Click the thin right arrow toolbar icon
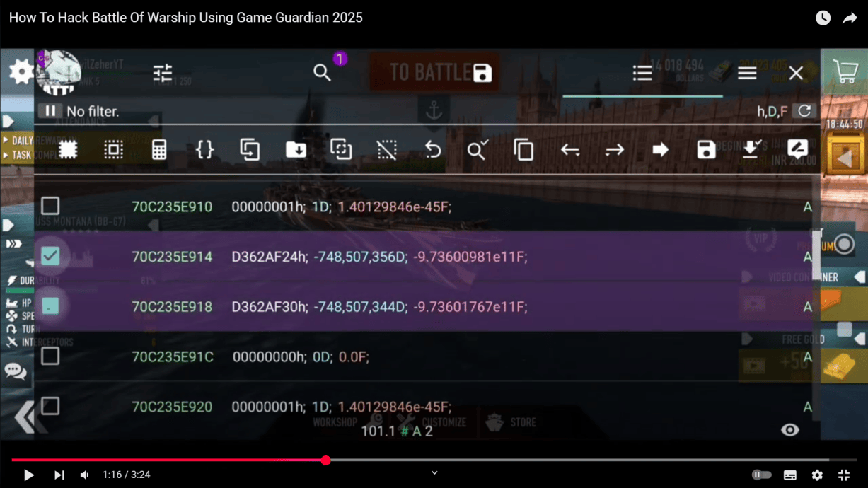The image size is (868, 488). tap(615, 150)
